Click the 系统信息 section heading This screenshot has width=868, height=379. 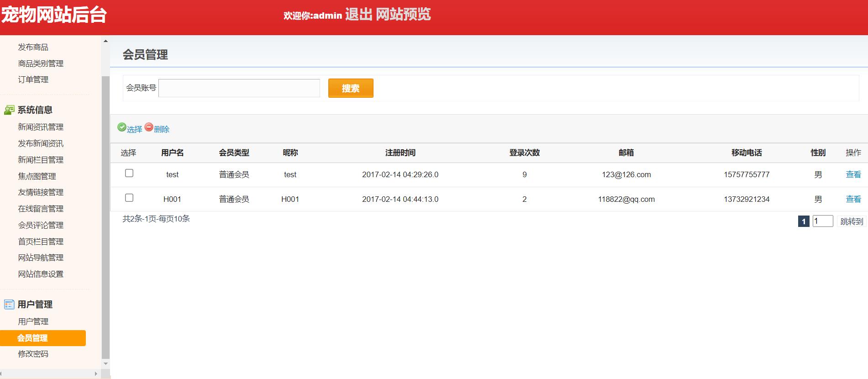35,110
